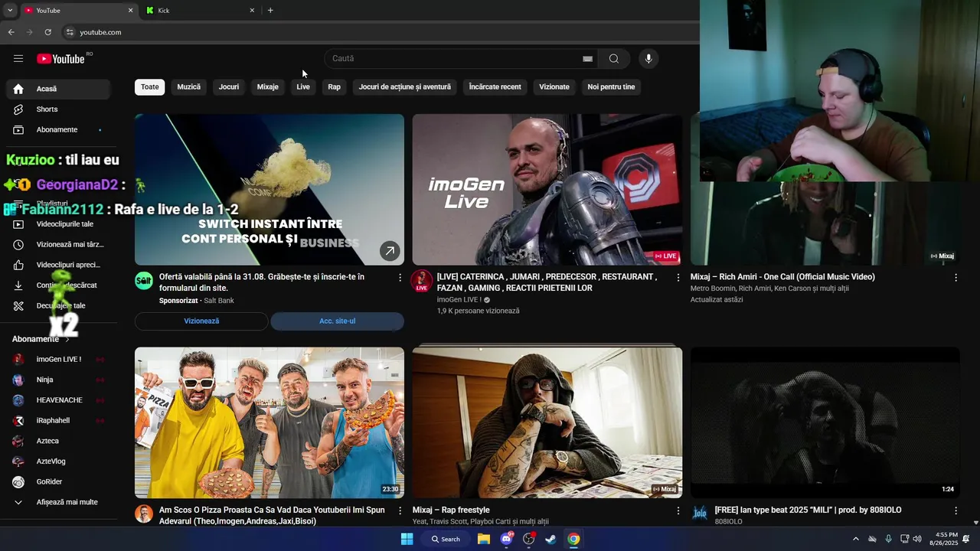Click the Salt Bank ad external-link arrow

(x=390, y=250)
